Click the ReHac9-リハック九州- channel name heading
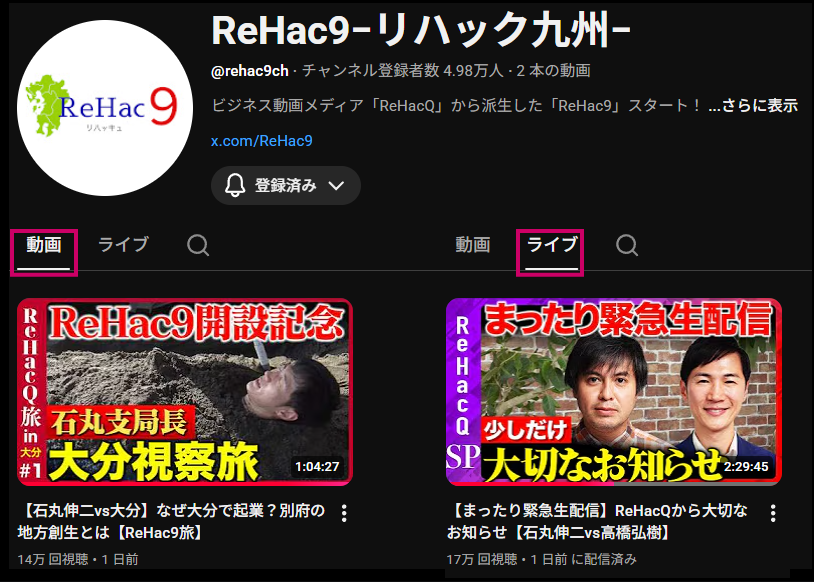This screenshot has height=582, width=814. [406, 31]
